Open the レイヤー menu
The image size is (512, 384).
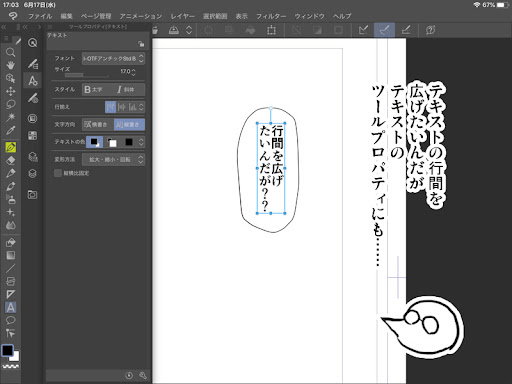pyautogui.click(x=182, y=16)
